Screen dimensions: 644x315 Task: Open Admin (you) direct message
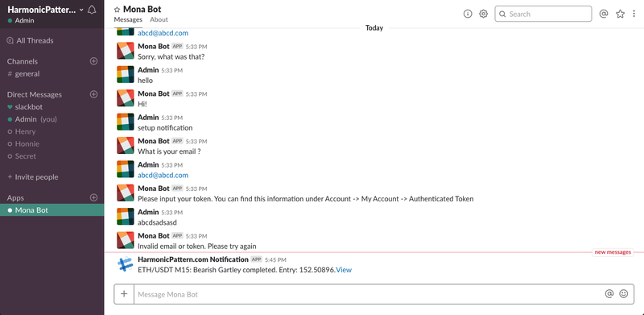coord(32,119)
